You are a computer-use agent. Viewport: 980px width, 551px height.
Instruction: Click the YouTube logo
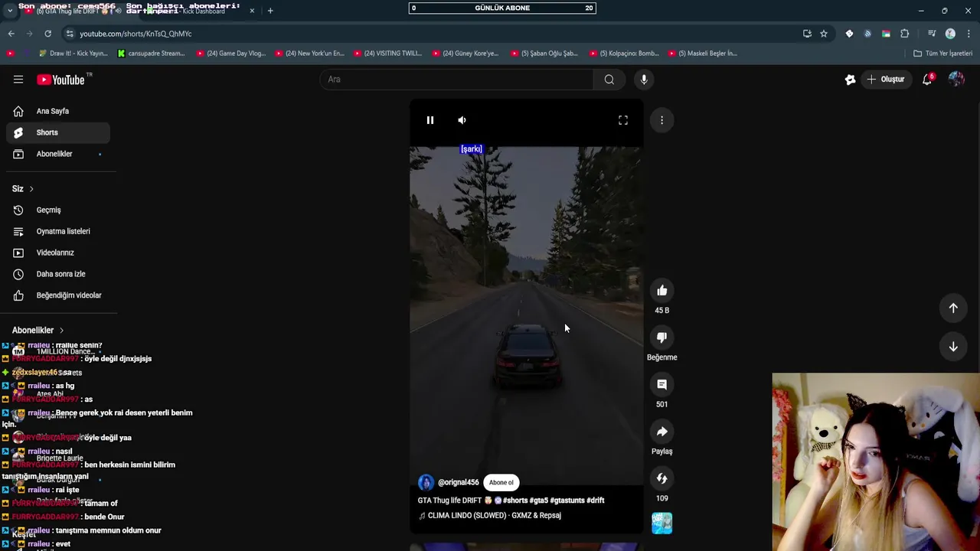(61, 80)
